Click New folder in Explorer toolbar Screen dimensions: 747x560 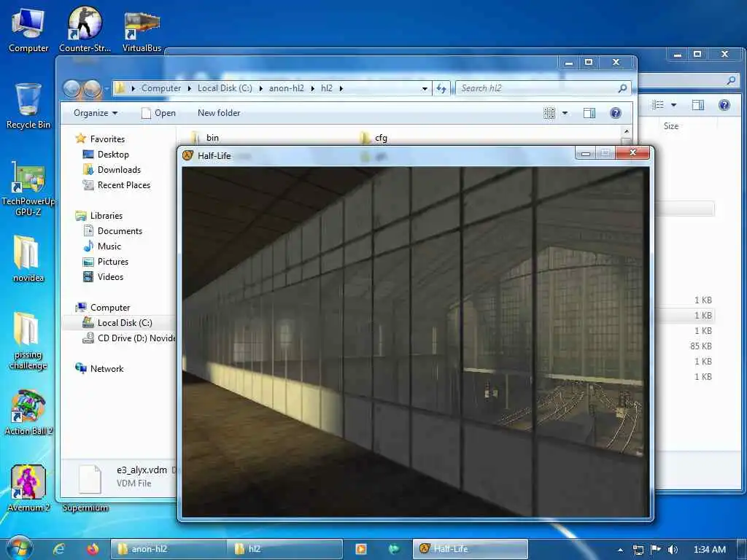(x=219, y=113)
